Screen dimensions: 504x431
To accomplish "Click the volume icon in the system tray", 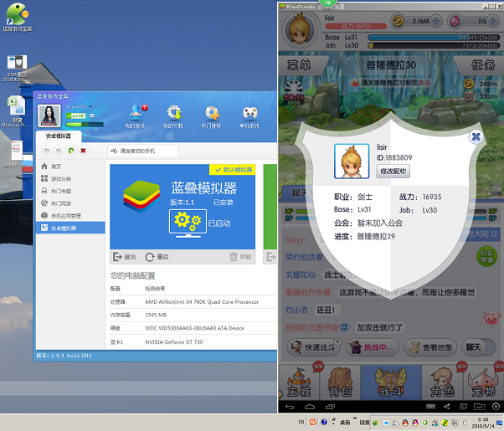I will pyautogui.click(x=464, y=423).
